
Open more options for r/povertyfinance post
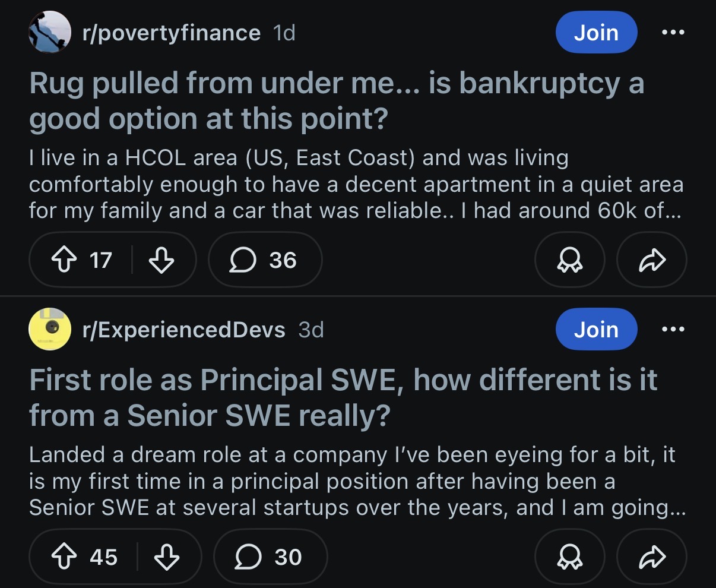(x=673, y=33)
